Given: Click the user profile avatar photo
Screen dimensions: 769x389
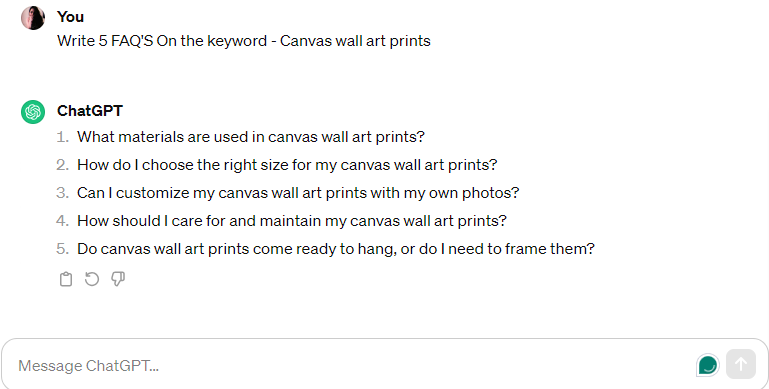Looking at the screenshot, I should click(x=33, y=18).
